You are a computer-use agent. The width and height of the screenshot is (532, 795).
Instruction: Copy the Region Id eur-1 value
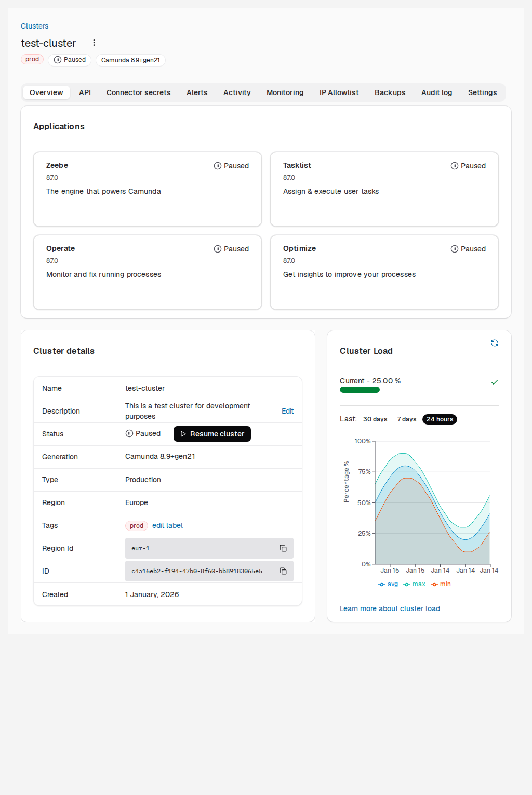283,548
